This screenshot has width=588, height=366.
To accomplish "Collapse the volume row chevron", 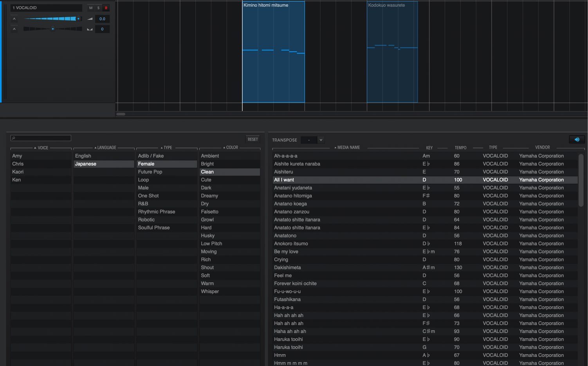I will click(14, 19).
